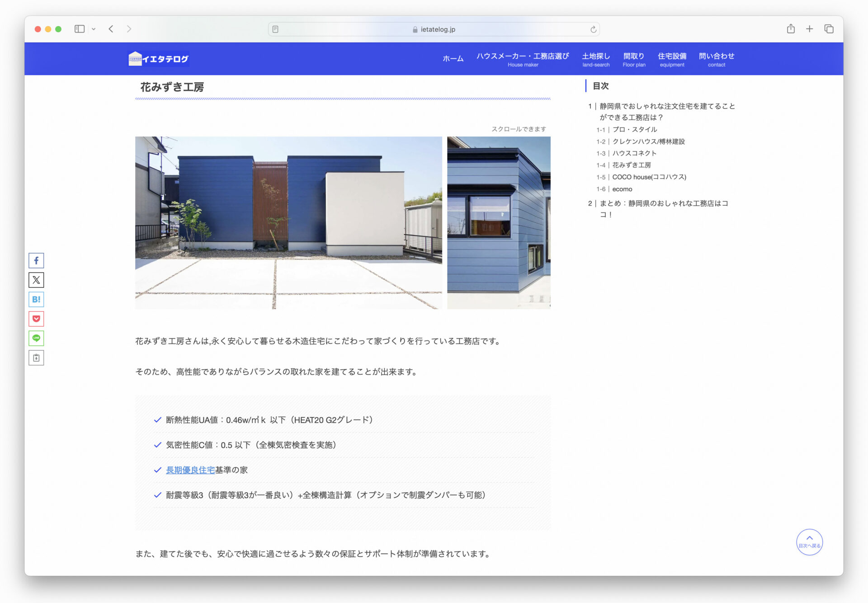Bookmark with the Hatena B! icon

[36, 299]
